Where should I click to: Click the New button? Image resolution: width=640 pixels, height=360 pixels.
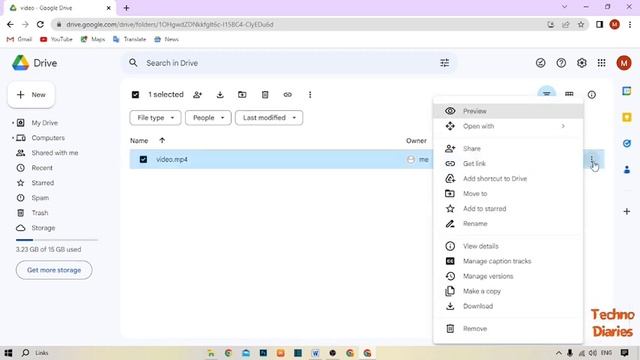tap(31, 95)
